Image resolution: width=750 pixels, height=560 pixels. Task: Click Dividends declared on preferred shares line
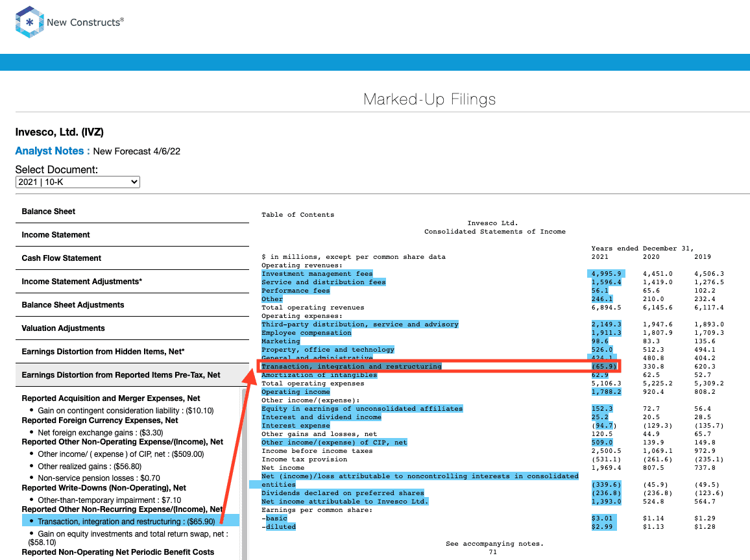click(343, 493)
